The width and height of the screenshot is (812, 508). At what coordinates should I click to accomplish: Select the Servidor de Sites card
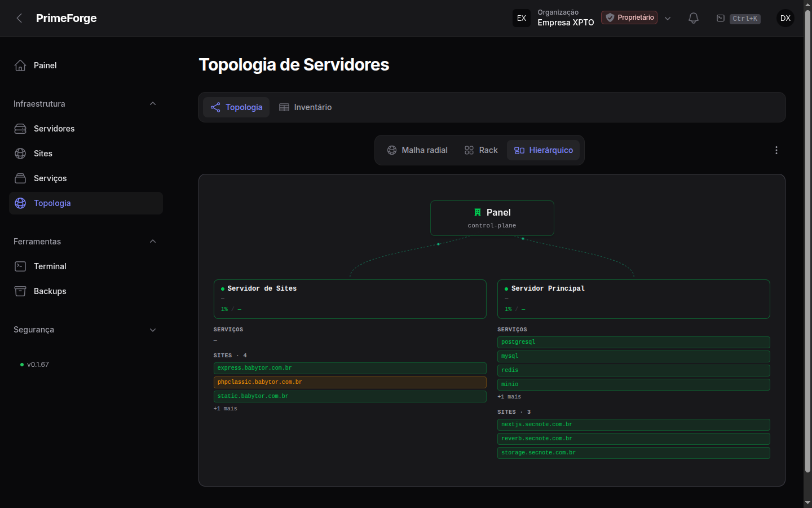point(350,299)
